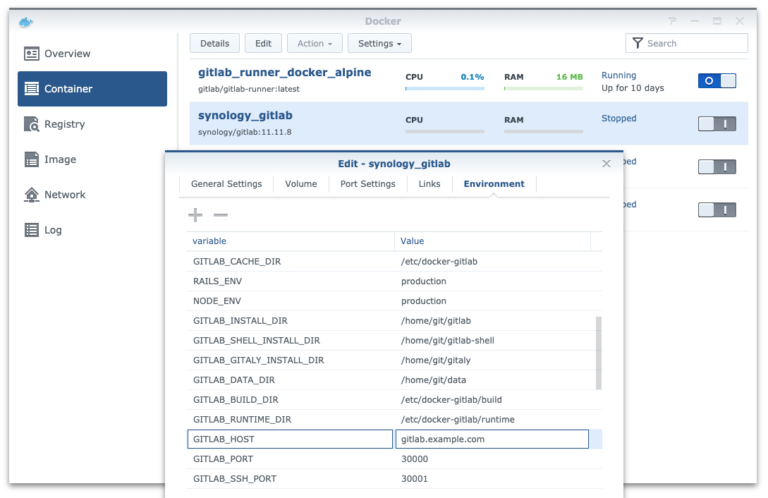Remove variable using the minus icon

coord(220,215)
